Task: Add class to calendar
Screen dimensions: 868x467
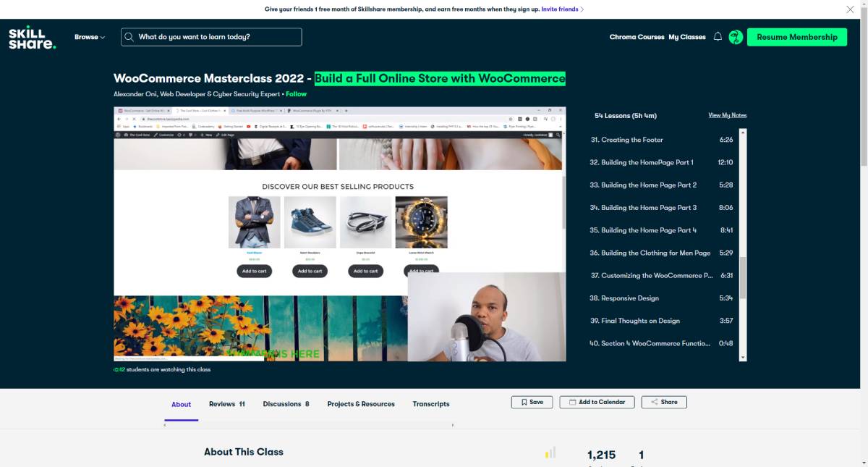Action: click(597, 402)
